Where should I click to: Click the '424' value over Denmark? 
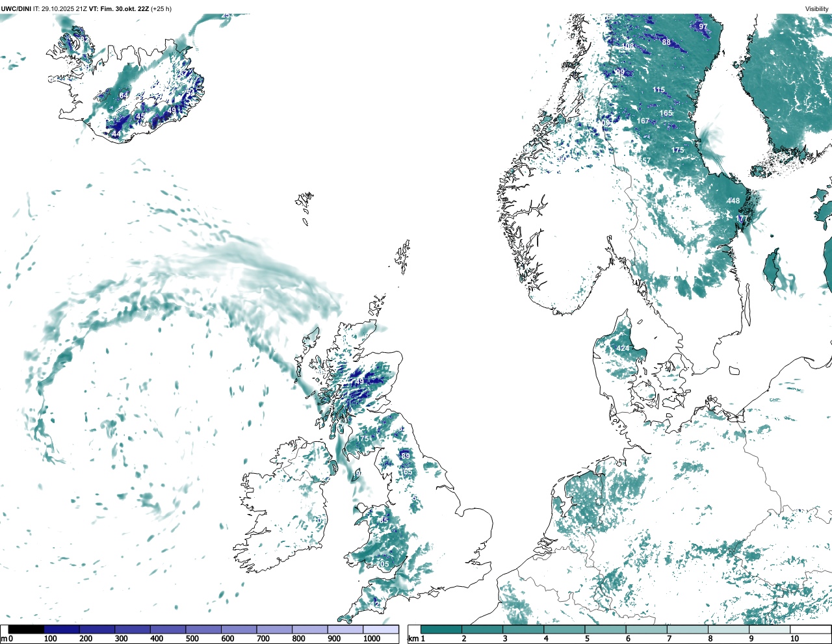pyautogui.click(x=623, y=348)
